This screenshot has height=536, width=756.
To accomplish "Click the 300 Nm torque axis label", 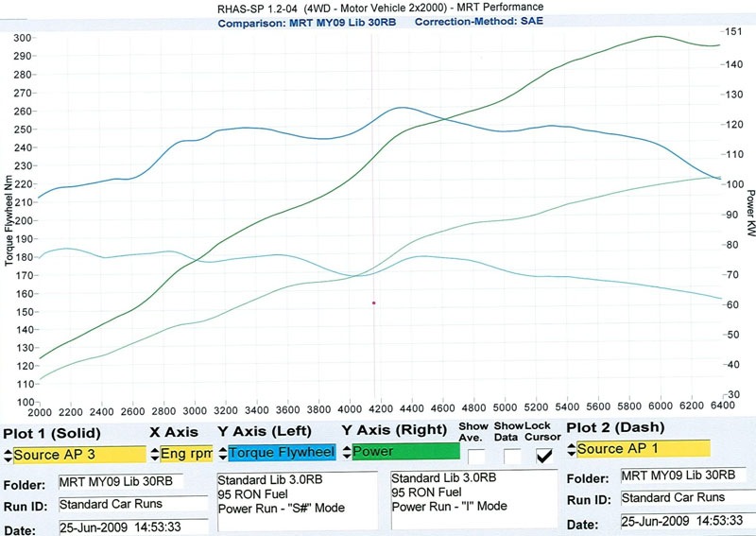I will (23, 38).
